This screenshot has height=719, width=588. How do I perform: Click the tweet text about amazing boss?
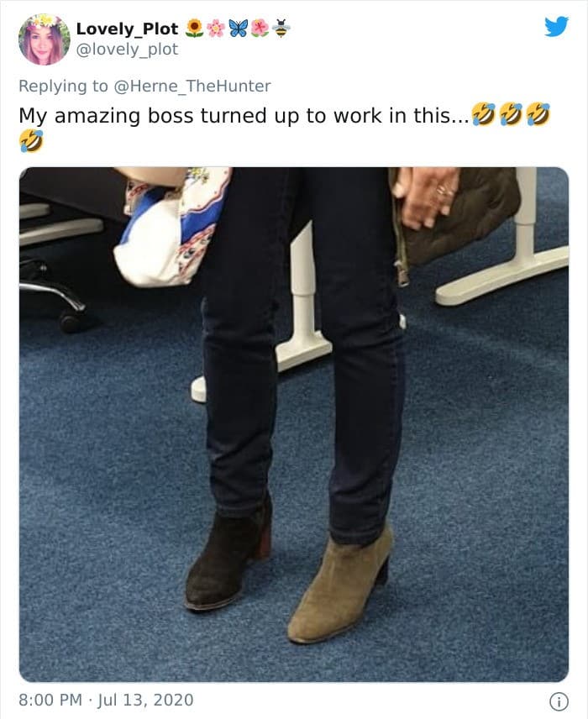[284, 127]
